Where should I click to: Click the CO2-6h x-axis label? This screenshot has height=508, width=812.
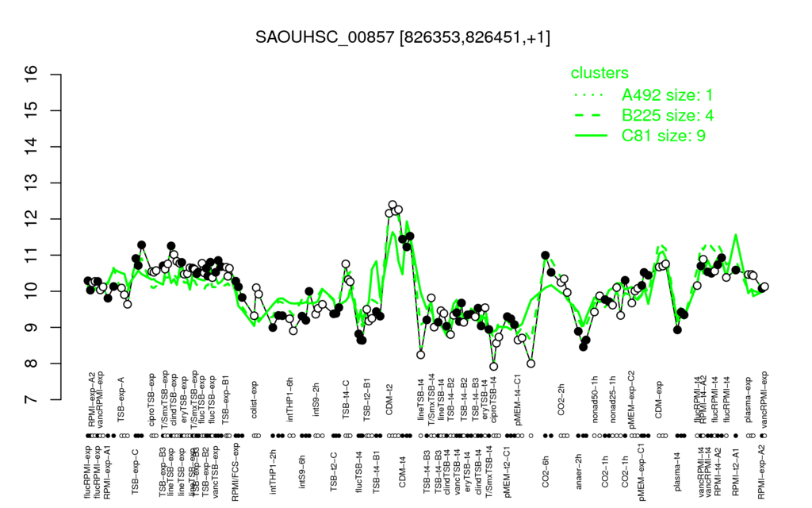546,471
